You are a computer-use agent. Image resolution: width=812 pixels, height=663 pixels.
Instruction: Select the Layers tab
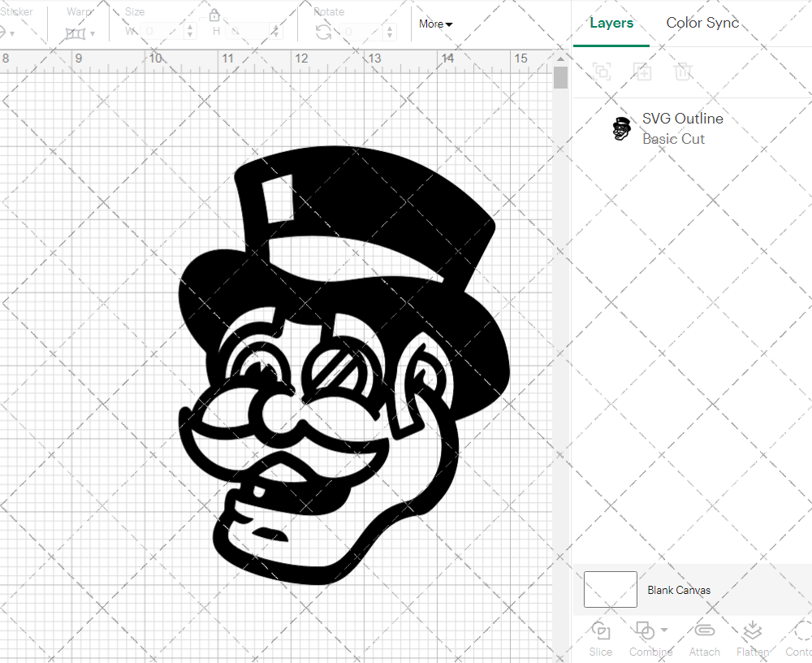tap(611, 23)
